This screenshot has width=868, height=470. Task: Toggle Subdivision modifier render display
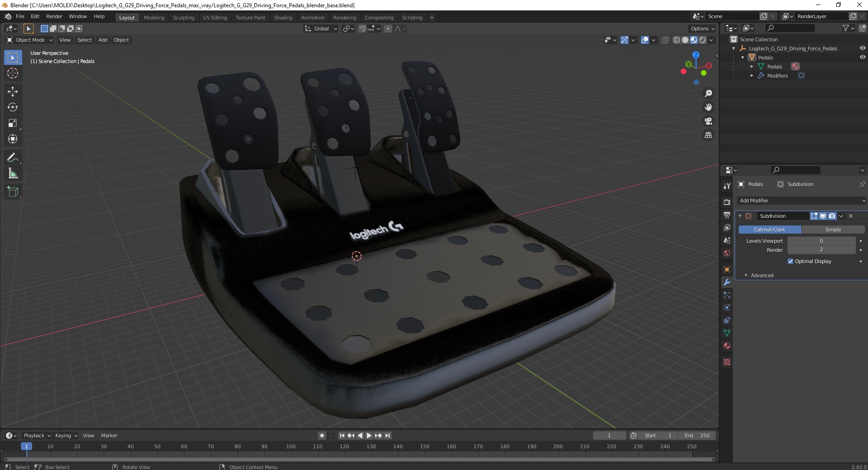(832, 216)
